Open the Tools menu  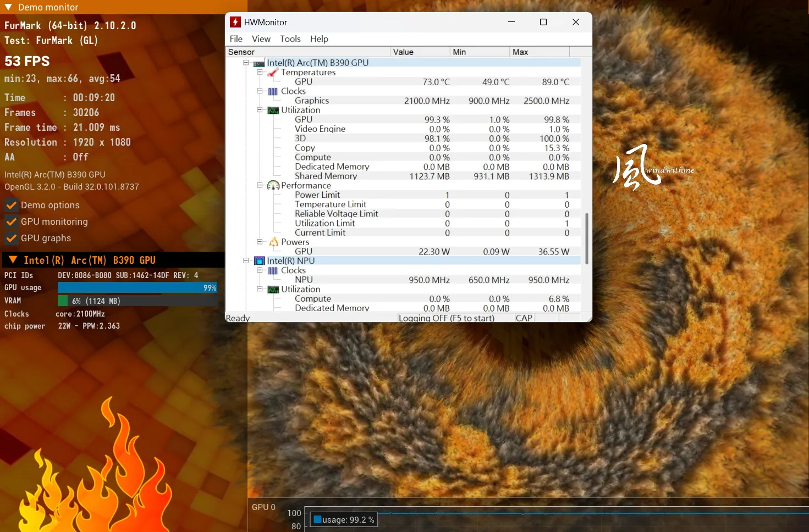click(290, 39)
